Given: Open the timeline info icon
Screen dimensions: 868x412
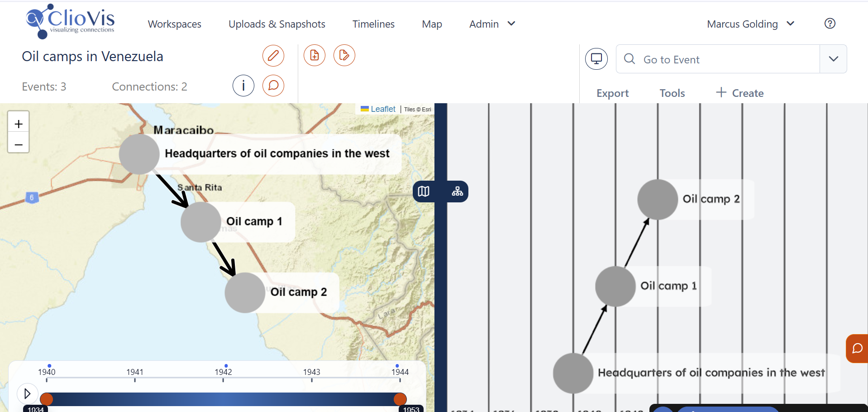Looking at the screenshot, I should click(x=243, y=85).
